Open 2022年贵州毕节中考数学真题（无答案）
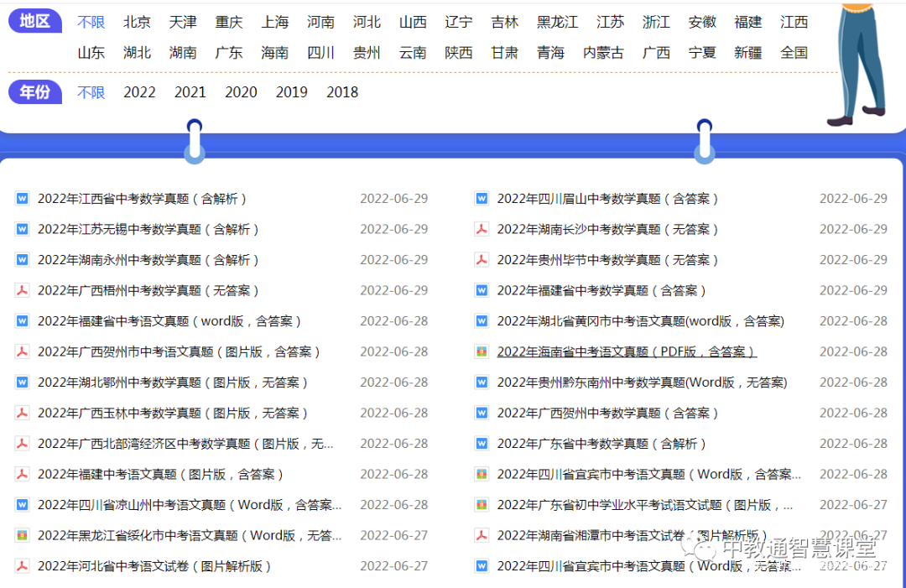This screenshot has width=906, height=588. click(608, 260)
